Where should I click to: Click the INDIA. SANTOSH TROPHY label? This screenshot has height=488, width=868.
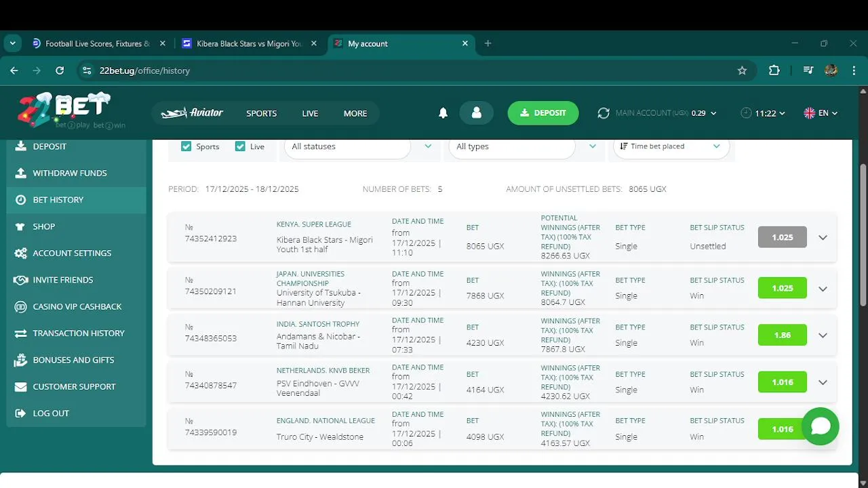click(x=318, y=324)
